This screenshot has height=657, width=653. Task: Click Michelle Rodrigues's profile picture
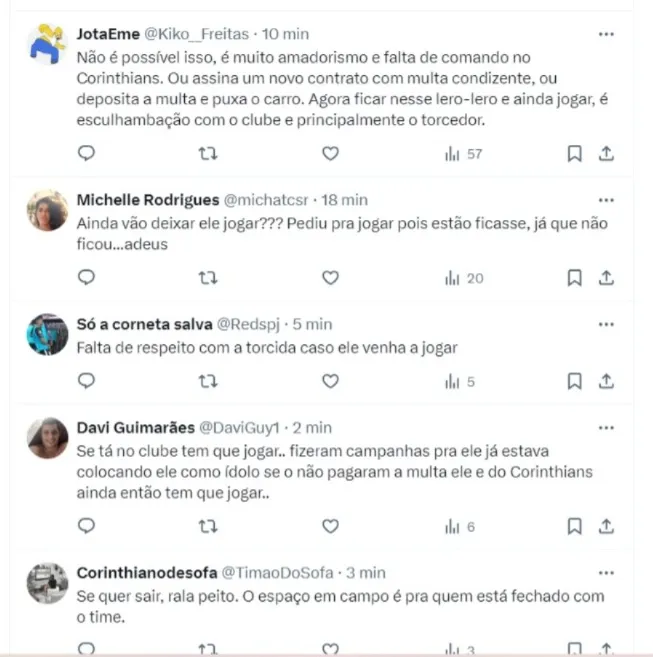47,211
